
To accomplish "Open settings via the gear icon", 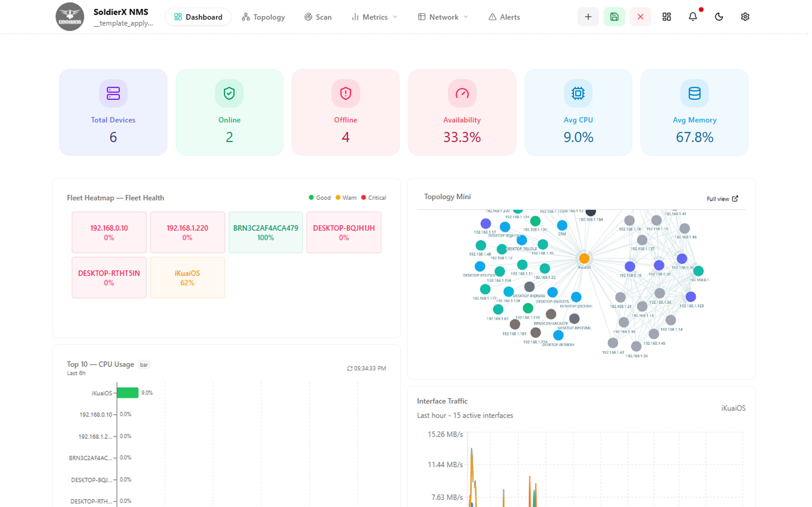I will (745, 17).
